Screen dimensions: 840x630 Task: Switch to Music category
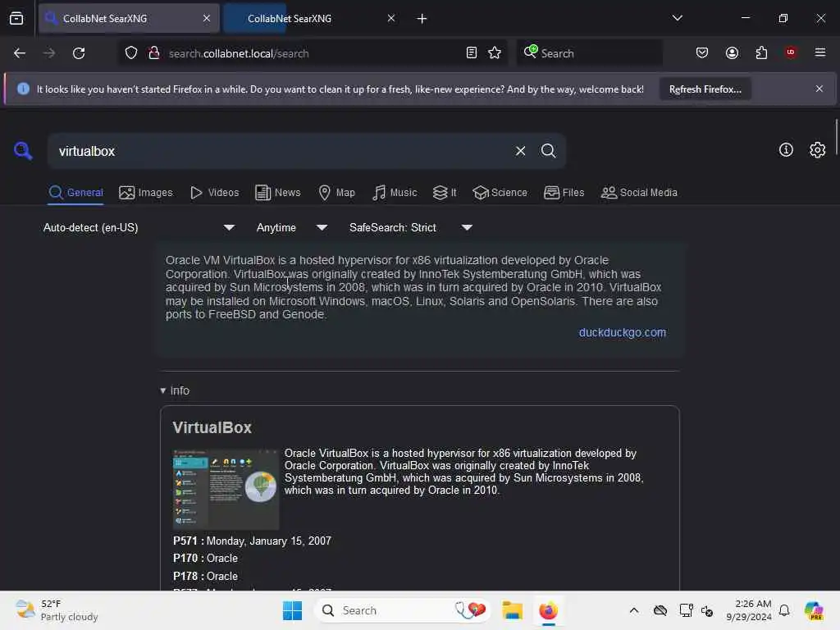(x=395, y=192)
